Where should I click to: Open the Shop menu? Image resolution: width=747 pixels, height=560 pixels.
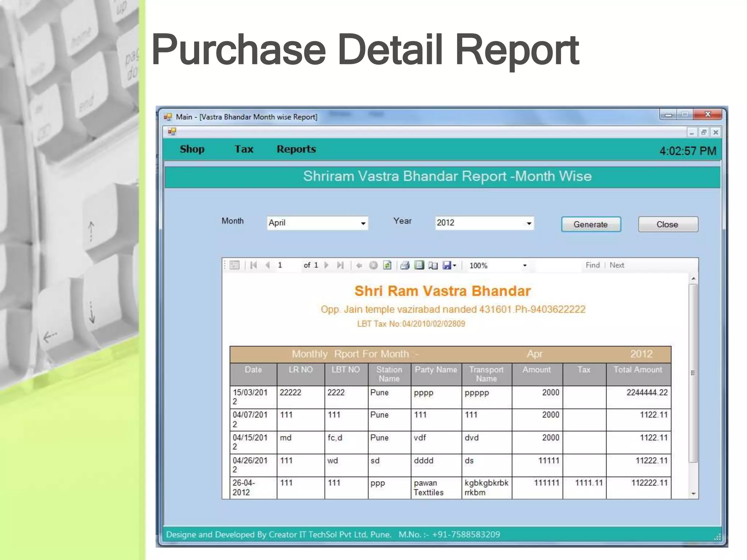pyautogui.click(x=192, y=149)
